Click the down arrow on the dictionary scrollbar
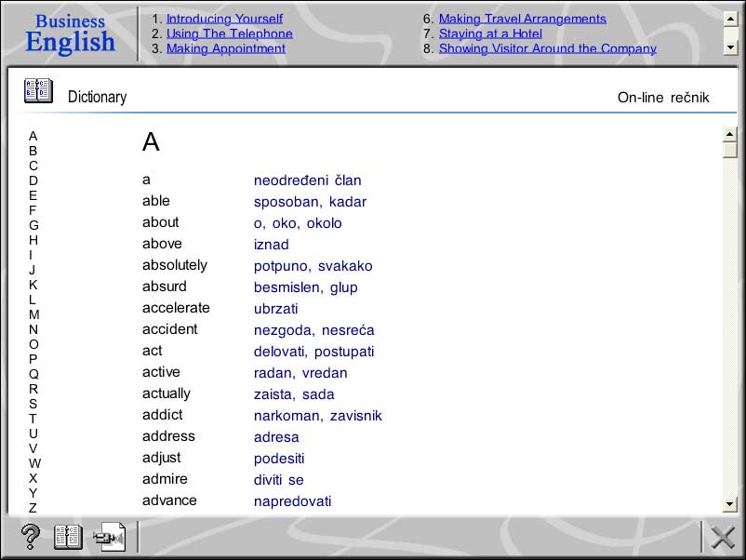This screenshot has width=746, height=560. [731, 502]
